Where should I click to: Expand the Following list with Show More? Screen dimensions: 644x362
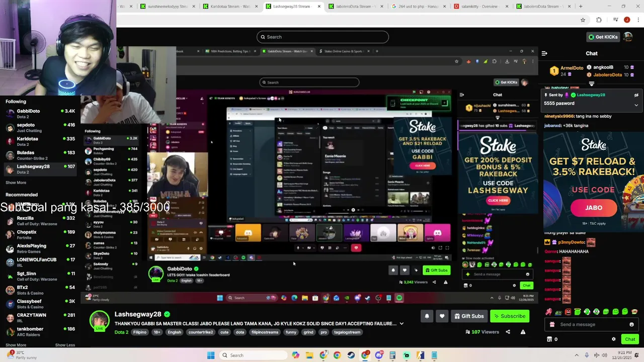pos(16,183)
